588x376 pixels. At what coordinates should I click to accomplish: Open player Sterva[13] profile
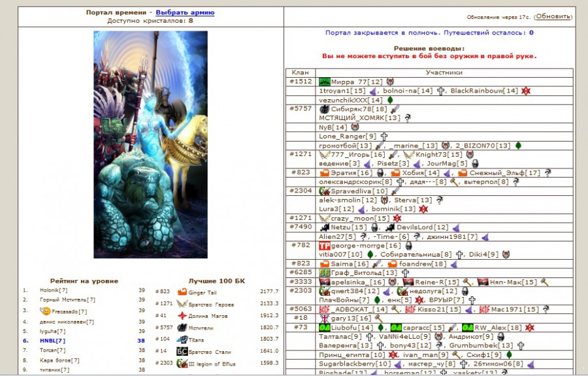413,200
